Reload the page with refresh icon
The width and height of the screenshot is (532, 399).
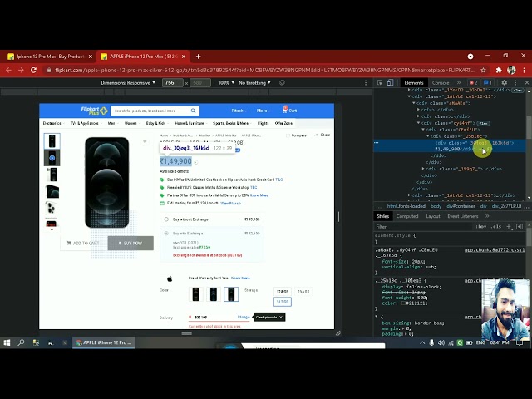tap(33, 70)
